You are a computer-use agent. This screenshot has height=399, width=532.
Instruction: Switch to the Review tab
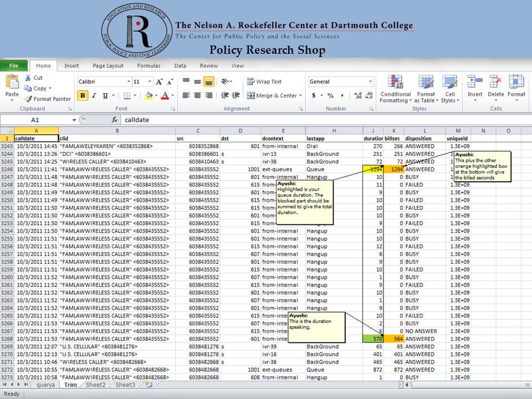tap(209, 66)
